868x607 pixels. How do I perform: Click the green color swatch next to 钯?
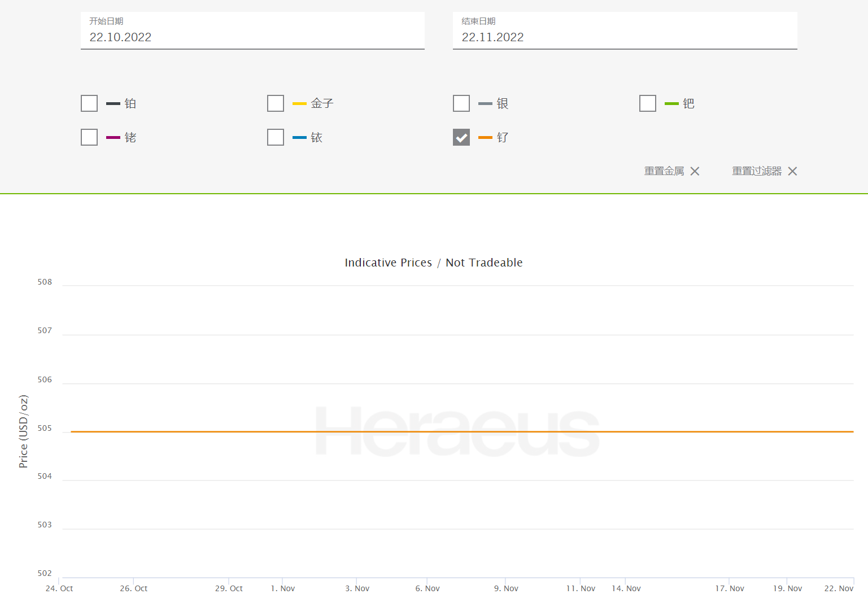pos(671,103)
